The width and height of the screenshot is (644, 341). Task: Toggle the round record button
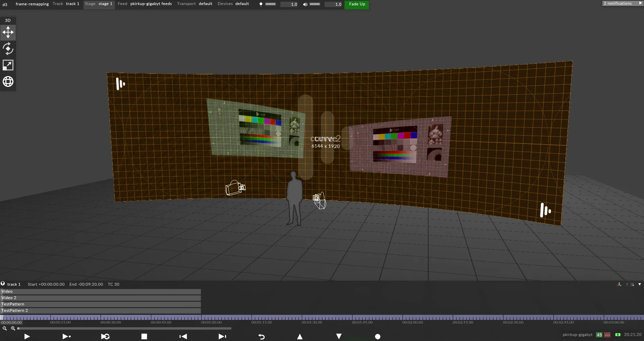pos(378,336)
